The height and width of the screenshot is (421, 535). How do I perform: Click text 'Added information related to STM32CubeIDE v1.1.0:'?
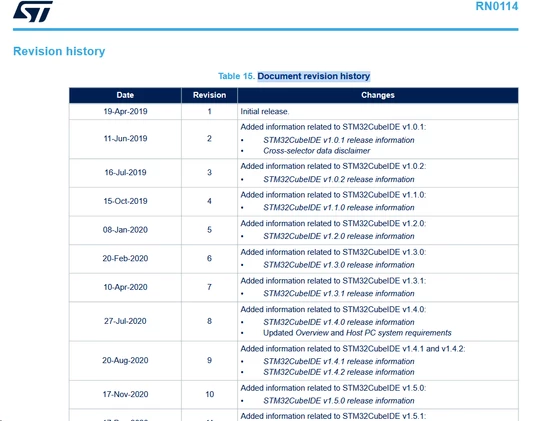(x=333, y=195)
